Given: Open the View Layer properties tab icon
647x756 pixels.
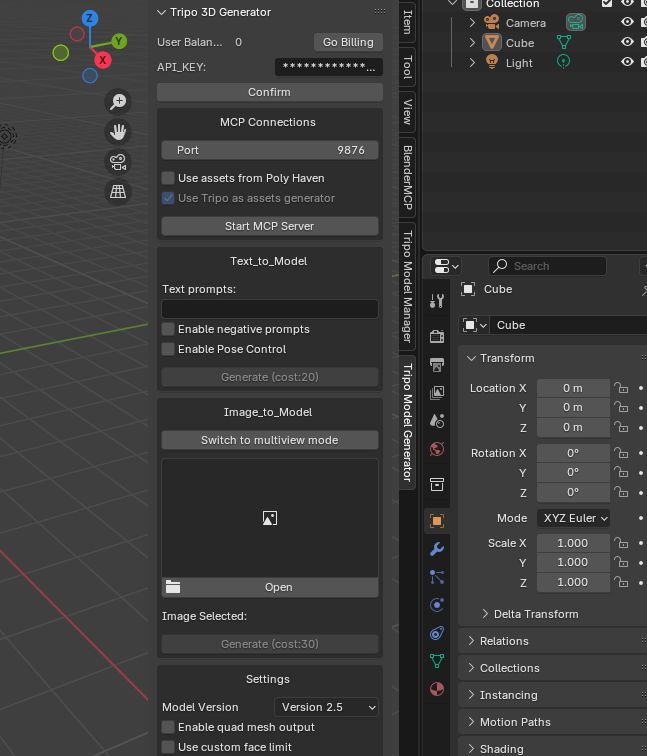Looking at the screenshot, I should tap(437, 392).
